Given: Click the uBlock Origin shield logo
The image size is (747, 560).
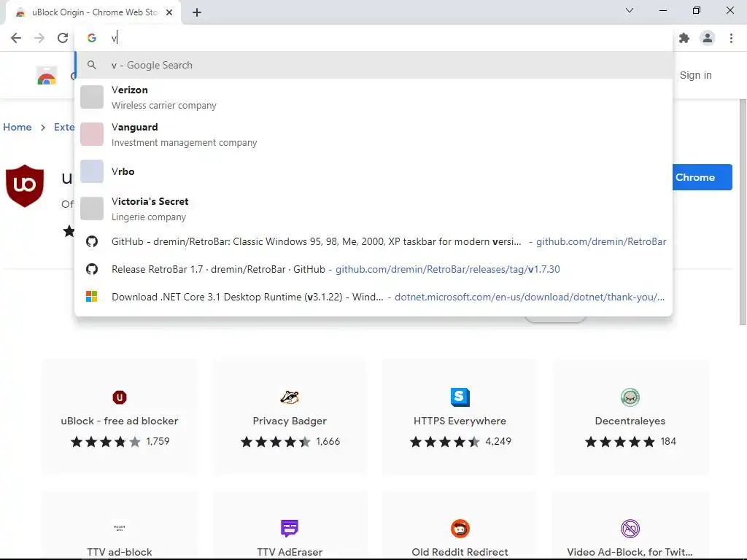Looking at the screenshot, I should click(x=25, y=185).
